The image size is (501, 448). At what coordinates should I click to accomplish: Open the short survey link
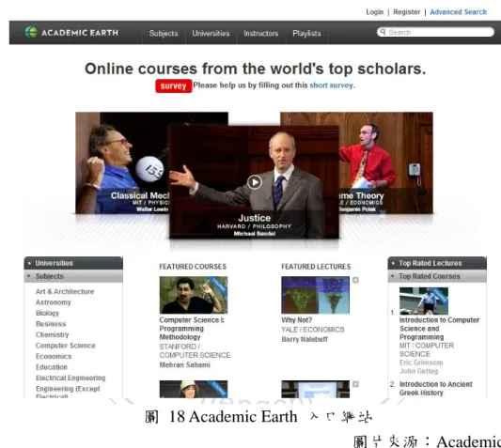[332, 85]
